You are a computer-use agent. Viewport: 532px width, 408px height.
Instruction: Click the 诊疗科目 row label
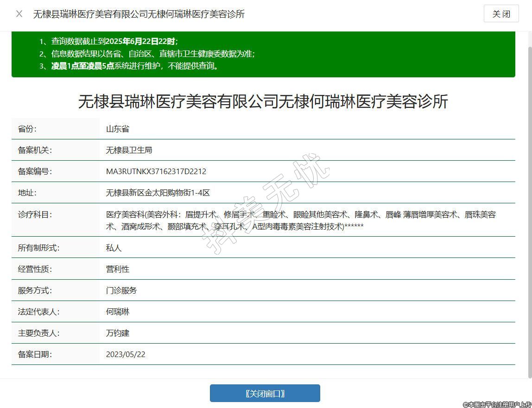coord(35,214)
